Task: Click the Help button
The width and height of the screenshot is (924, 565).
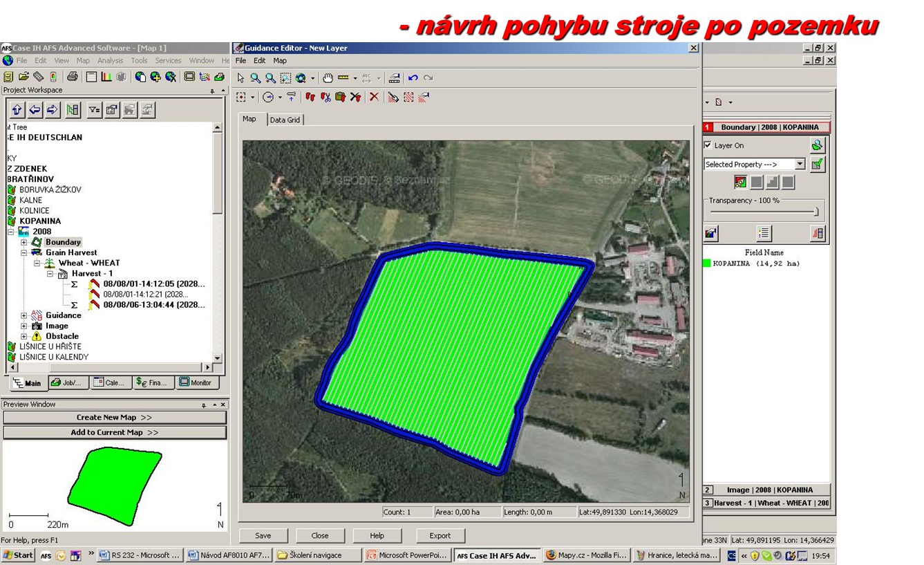Action: point(377,535)
